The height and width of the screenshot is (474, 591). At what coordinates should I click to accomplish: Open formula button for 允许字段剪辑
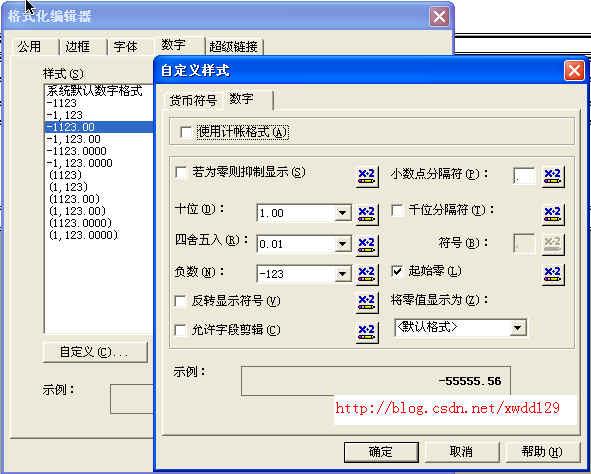click(x=367, y=332)
